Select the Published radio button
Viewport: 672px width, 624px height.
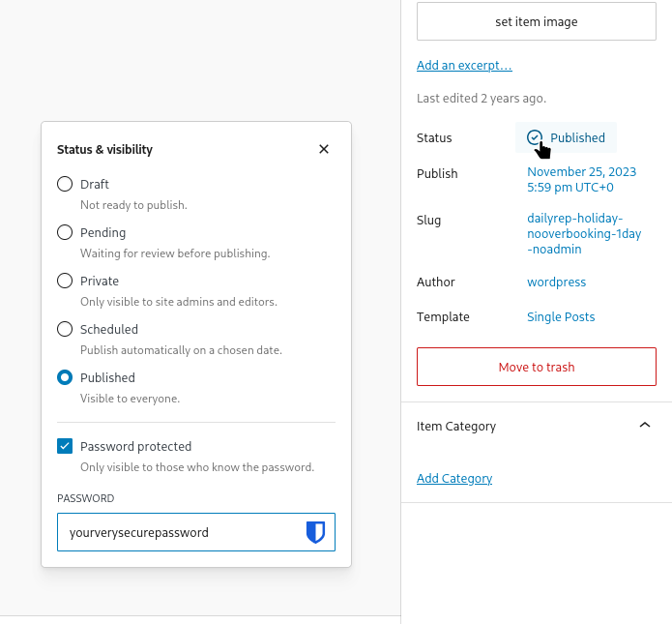point(65,377)
